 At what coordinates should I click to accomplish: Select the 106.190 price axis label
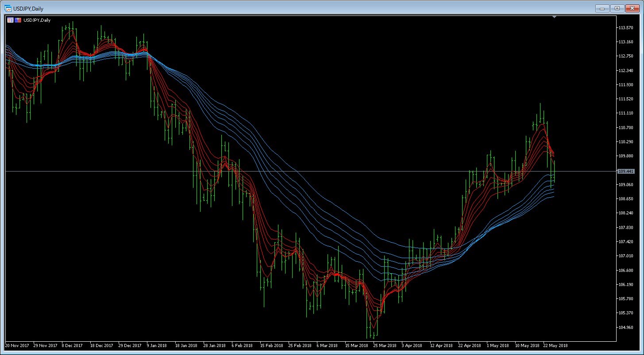point(627,284)
